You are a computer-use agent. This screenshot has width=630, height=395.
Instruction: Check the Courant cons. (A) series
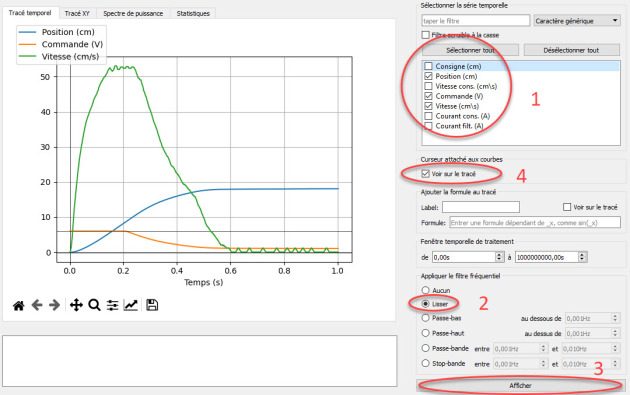click(429, 116)
